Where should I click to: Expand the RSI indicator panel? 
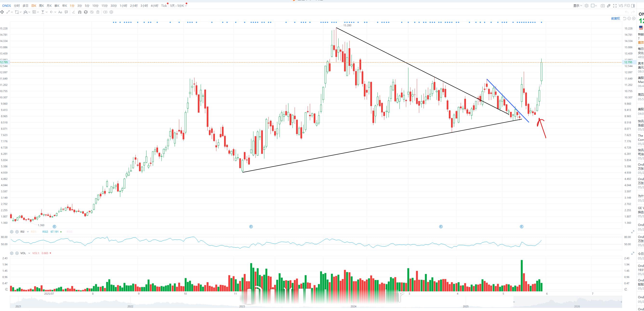[633, 232]
